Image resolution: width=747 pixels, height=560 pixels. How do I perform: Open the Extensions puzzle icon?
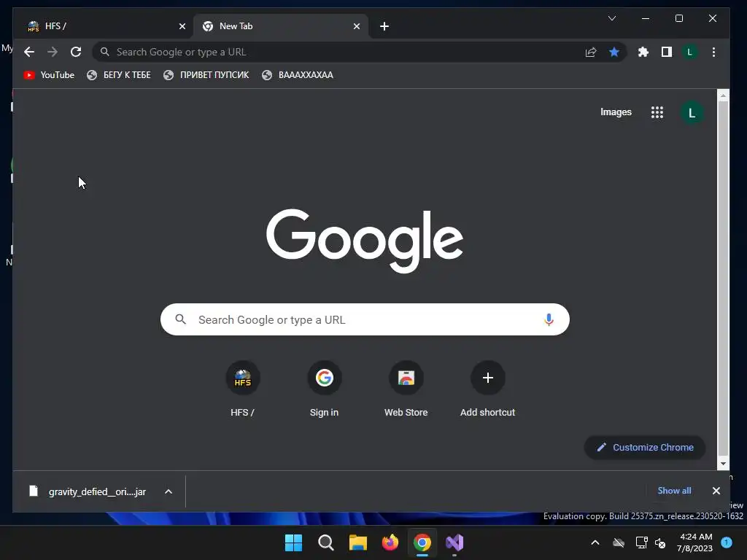point(643,52)
